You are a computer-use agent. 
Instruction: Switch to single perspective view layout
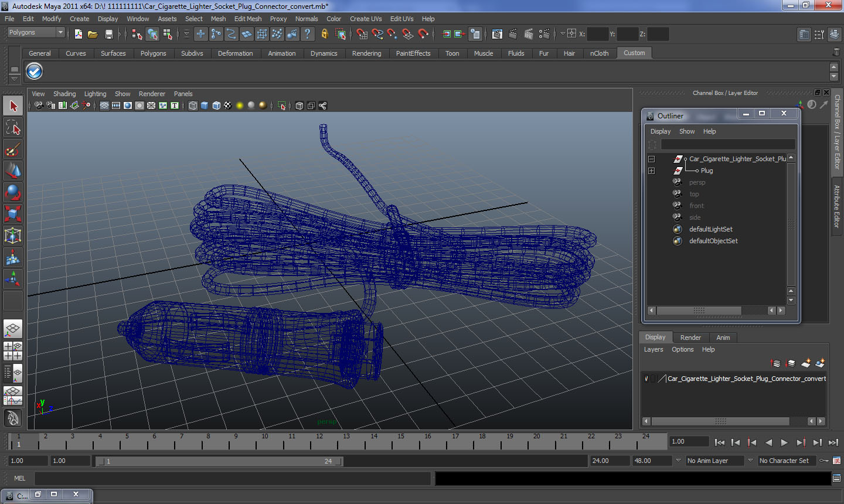pos(13,329)
